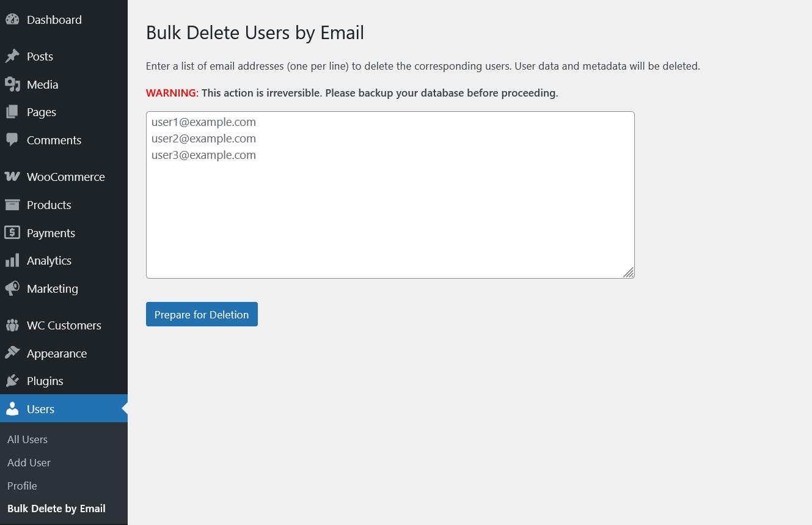Click the Payments dollar icon

[12, 233]
